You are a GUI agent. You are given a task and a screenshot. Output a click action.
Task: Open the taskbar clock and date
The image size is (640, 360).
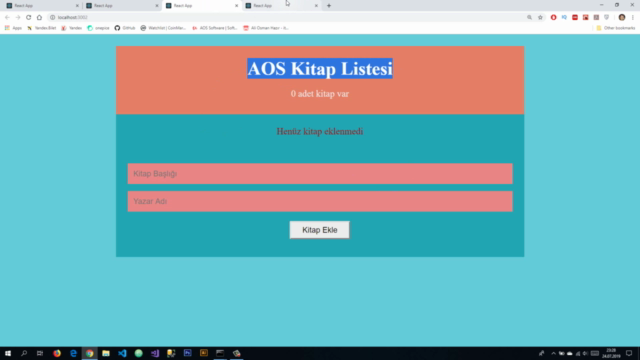(611, 353)
